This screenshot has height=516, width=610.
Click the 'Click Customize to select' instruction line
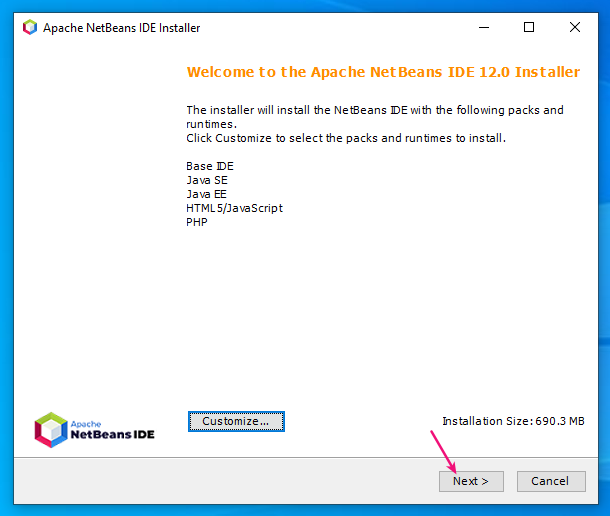pyautogui.click(x=346, y=137)
